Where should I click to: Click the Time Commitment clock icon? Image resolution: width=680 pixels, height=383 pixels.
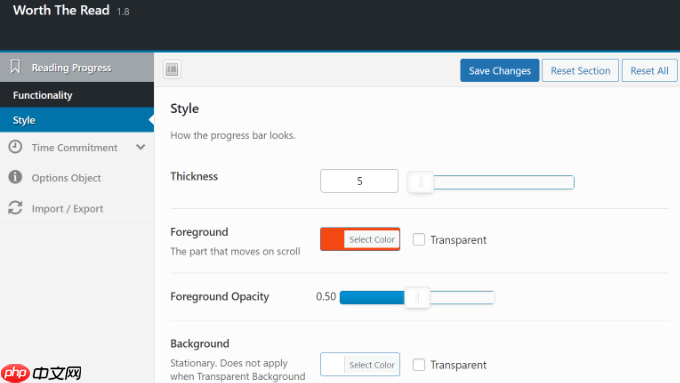tap(15, 147)
